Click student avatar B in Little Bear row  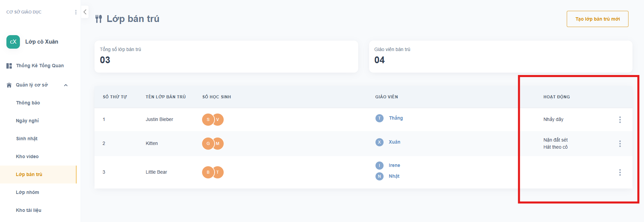[x=207, y=172]
